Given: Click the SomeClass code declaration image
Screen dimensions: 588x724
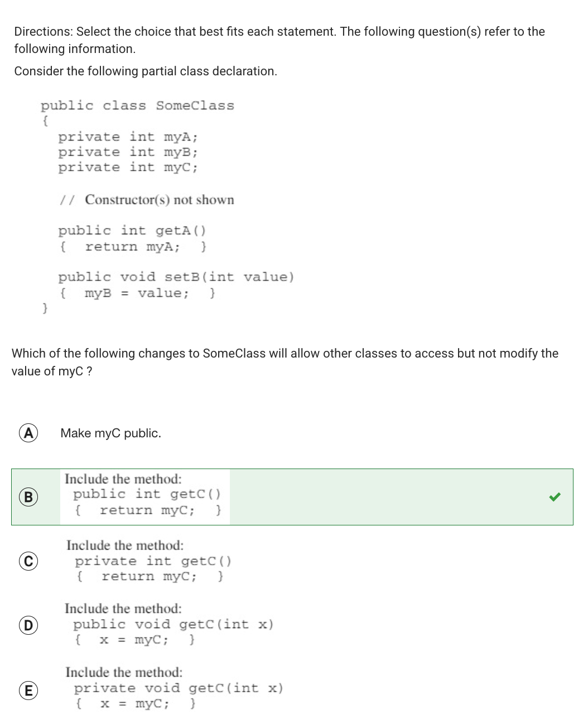Looking at the screenshot, I should (167, 206).
